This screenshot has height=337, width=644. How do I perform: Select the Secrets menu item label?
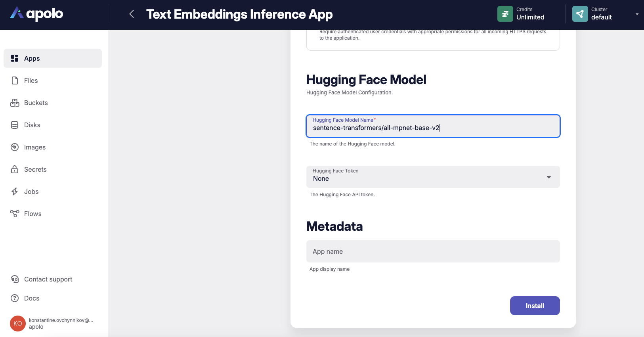pyautogui.click(x=35, y=169)
